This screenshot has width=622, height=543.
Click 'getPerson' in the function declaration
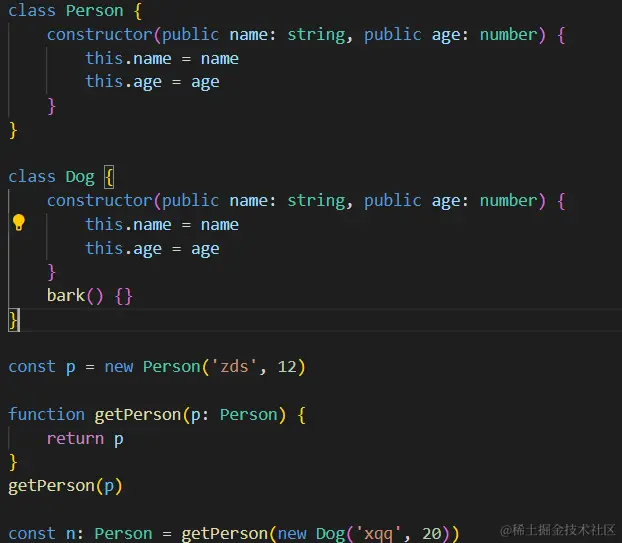point(138,415)
